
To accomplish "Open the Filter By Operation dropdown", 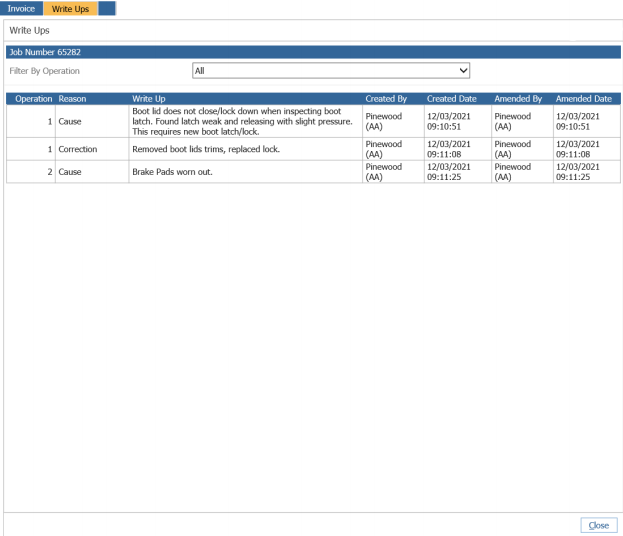I will [331, 71].
